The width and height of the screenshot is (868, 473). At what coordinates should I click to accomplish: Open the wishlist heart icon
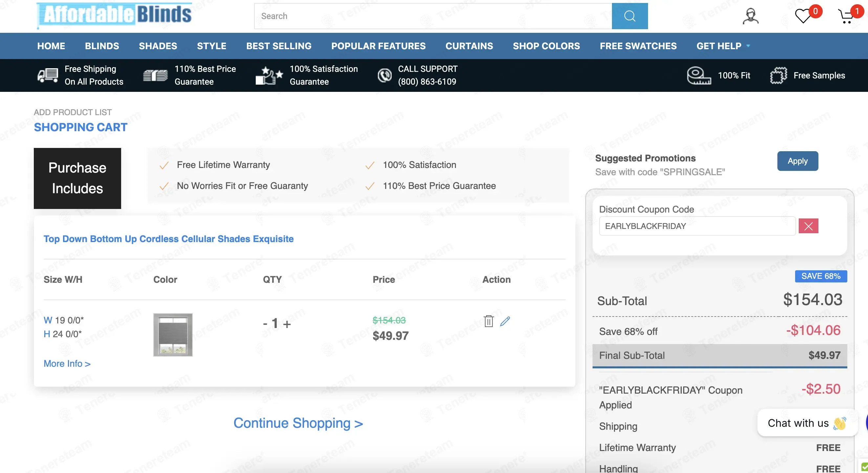coord(803,16)
